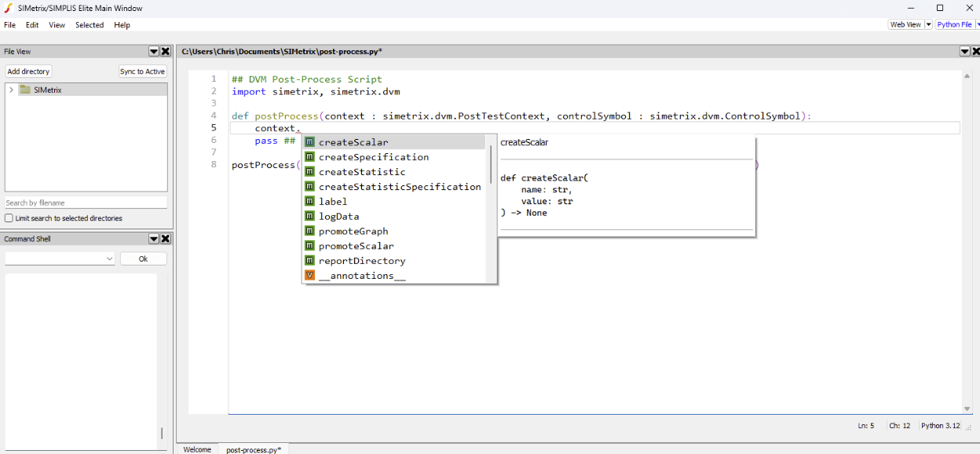980x454 pixels.
Task: Close the File View panel with its X icon
Action: [x=165, y=51]
